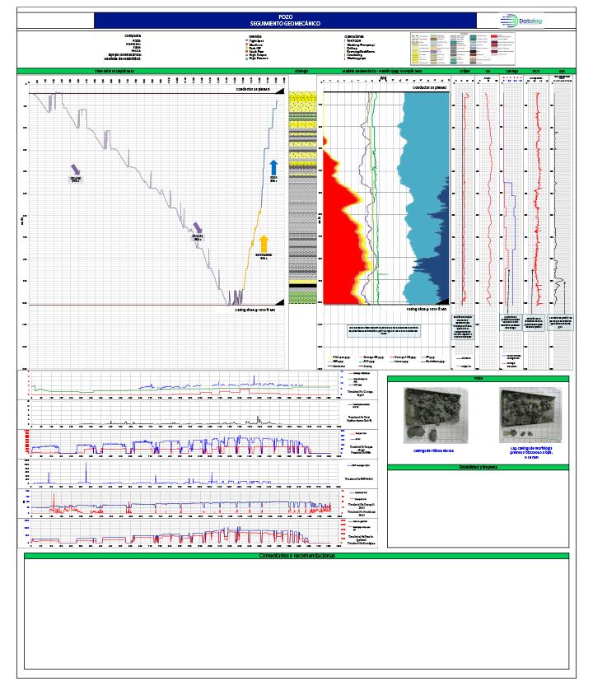This screenshot has height=700, width=593.
Task: Click the orange backreaming arrow icon
Action: 264,244
